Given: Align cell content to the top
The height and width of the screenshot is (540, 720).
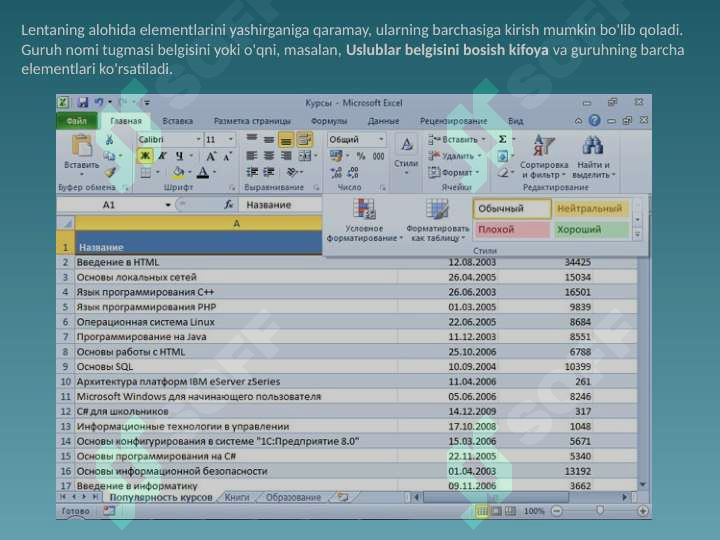Looking at the screenshot, I should (x=251, y=139).
